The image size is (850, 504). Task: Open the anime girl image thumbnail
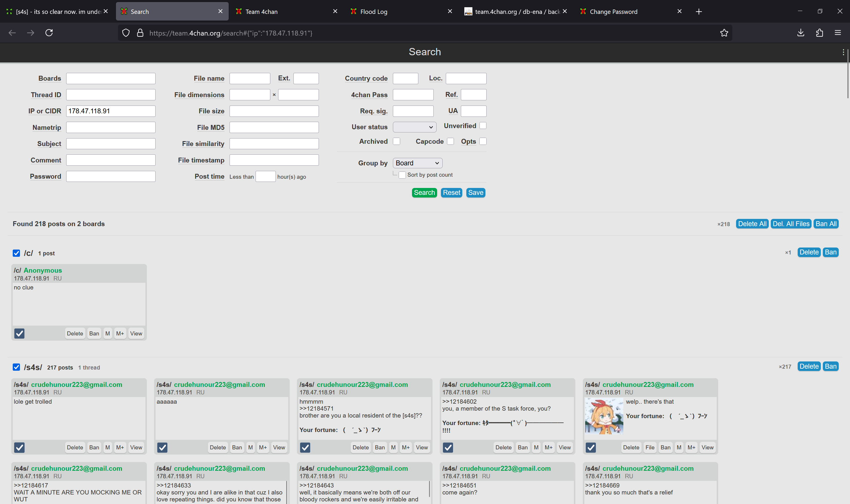604,416
